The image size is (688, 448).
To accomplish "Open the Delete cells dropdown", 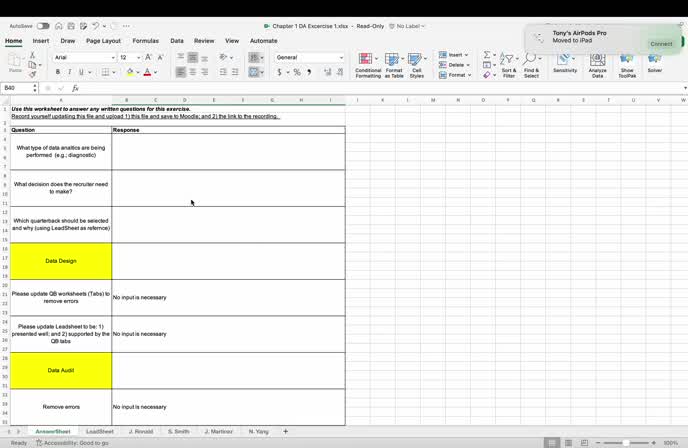I will [x=455, y=65].
